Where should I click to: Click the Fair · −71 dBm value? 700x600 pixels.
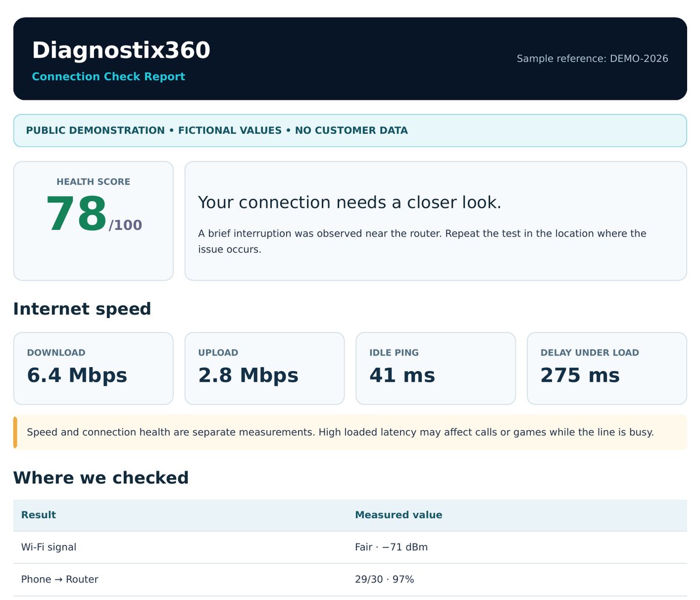tap(391, 547)
